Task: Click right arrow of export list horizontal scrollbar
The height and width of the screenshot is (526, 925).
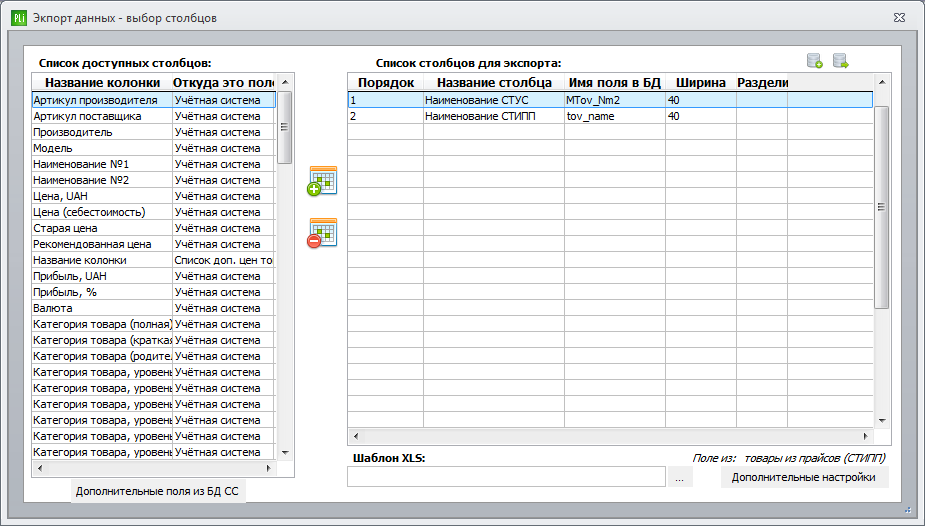Action: (x=865, y=436)
